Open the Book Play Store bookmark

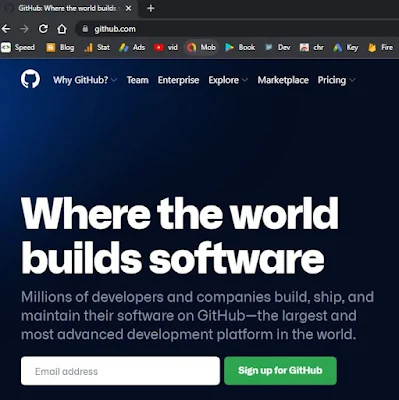tap(240, 48)
